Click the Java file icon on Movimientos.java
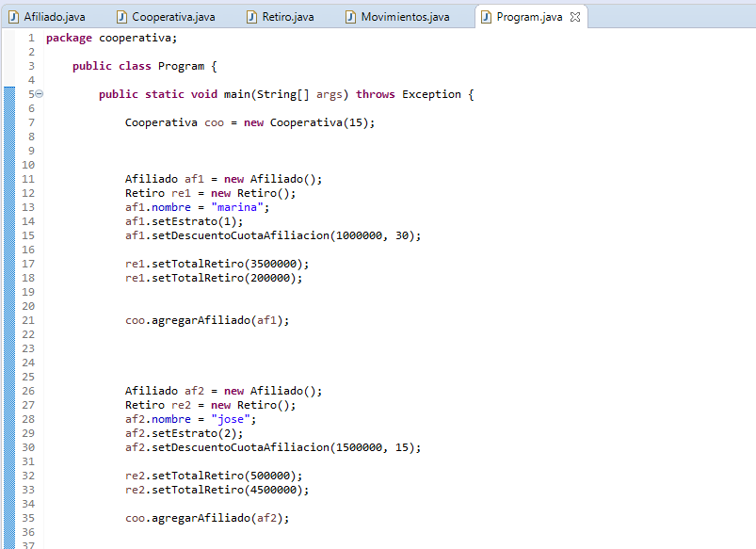 [350, 17]
